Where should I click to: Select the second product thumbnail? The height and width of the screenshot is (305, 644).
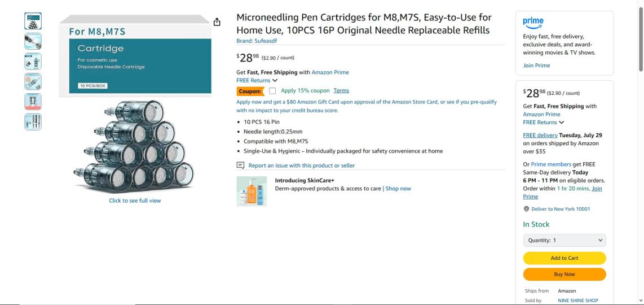tap(33, 41)
